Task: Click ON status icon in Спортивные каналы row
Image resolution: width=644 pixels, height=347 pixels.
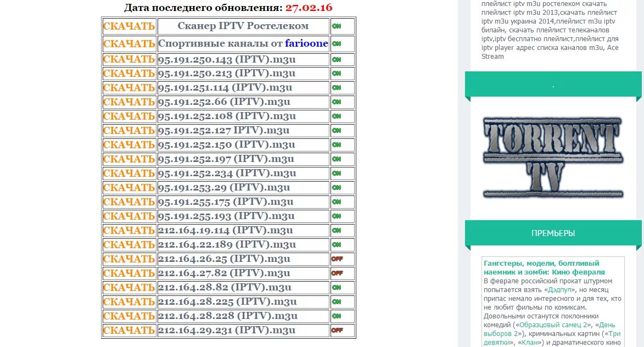Action: pos(337,44)
